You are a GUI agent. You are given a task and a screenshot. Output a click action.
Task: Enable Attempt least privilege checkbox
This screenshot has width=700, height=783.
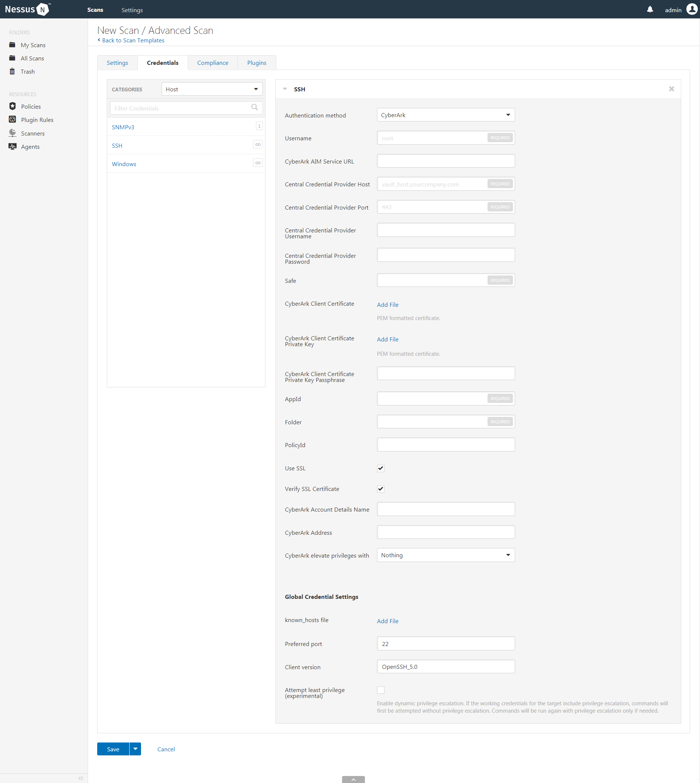380,690
